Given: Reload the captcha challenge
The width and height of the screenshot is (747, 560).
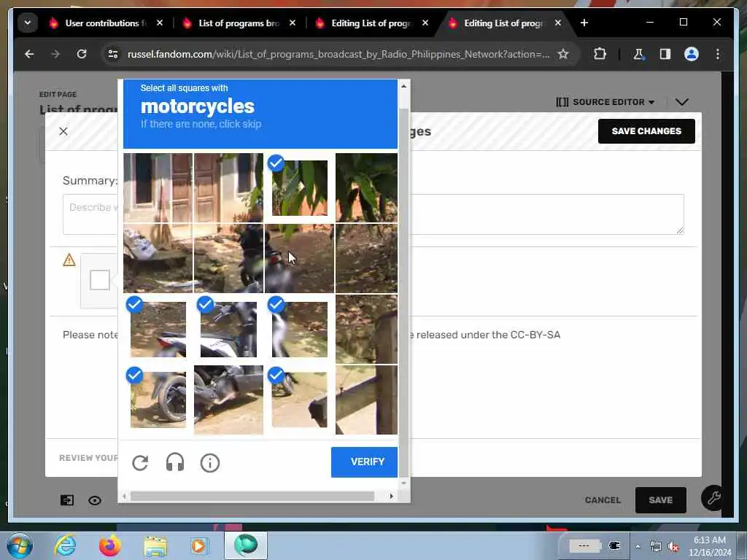Looking at the screenshot, I should point(140,462).
